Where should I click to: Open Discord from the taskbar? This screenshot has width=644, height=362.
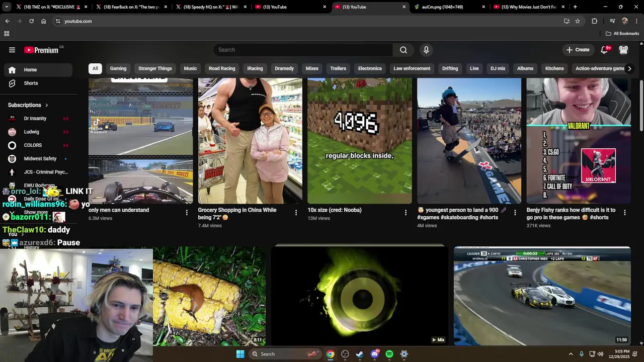tap(374, 354)
